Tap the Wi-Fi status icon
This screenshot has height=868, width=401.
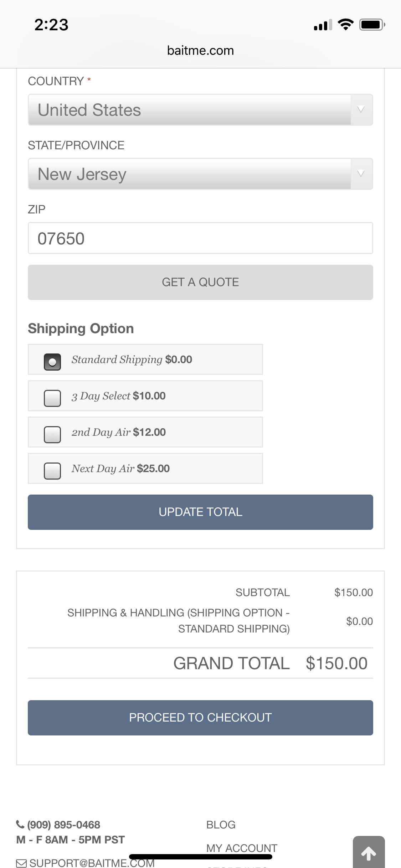[345, 25]
